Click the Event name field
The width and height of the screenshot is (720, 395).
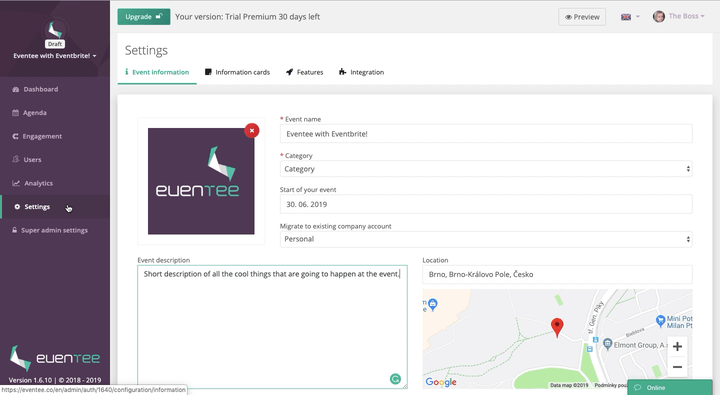[486, 134]
